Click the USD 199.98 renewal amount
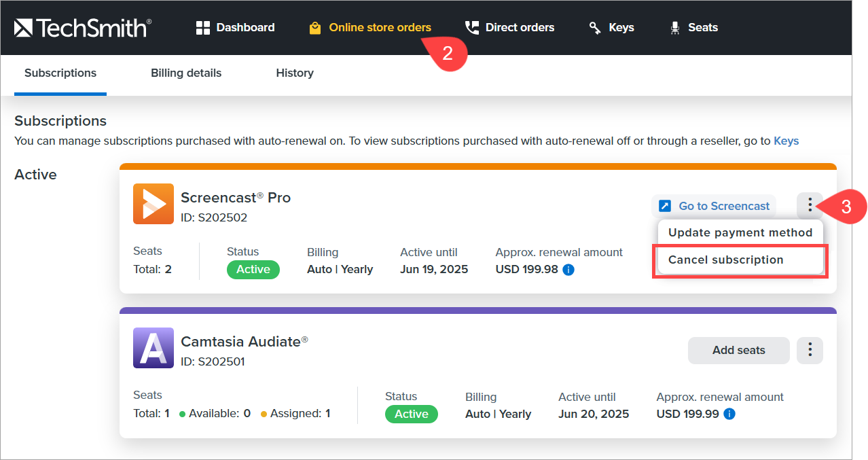This screenshot has width=868, height=460. tap(527, 270)
